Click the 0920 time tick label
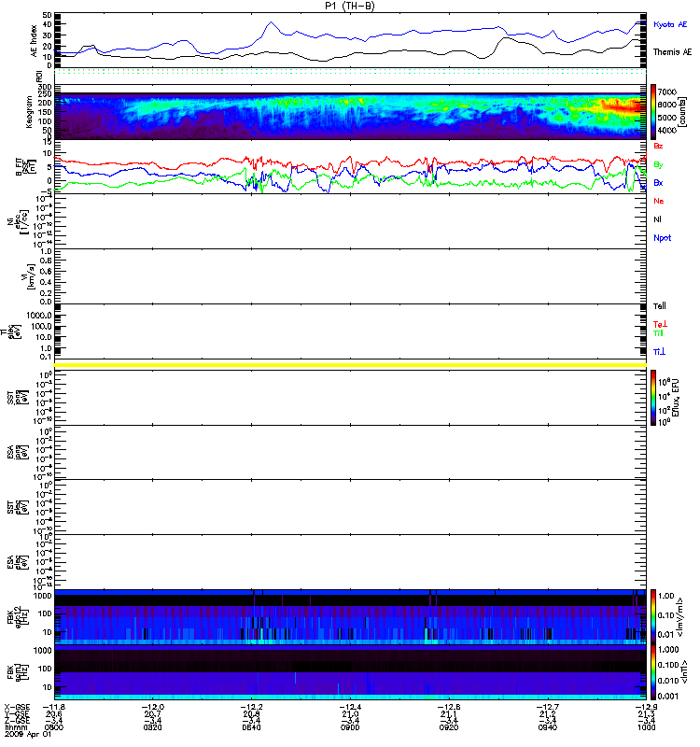700x747 pixels. [x=449, y=727]
